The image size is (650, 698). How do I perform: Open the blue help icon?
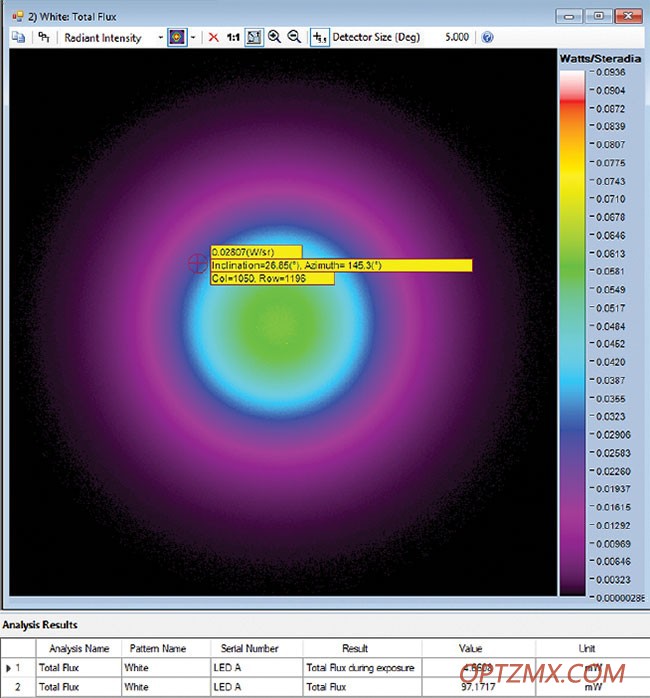coord(488,37)
